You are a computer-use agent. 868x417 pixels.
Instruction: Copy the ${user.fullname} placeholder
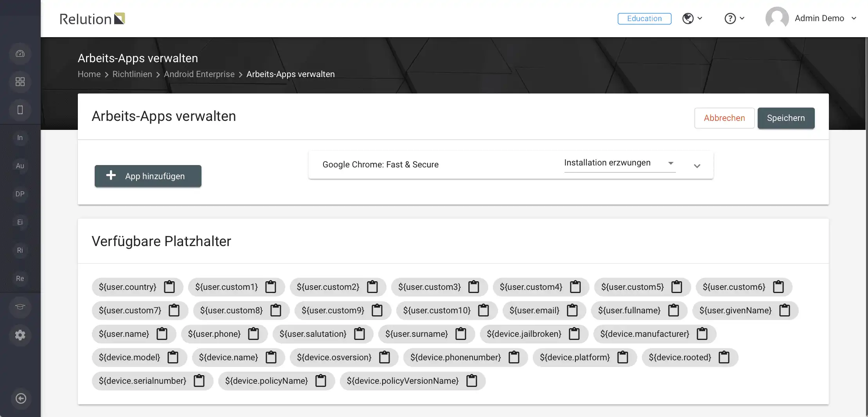[674, 310]
